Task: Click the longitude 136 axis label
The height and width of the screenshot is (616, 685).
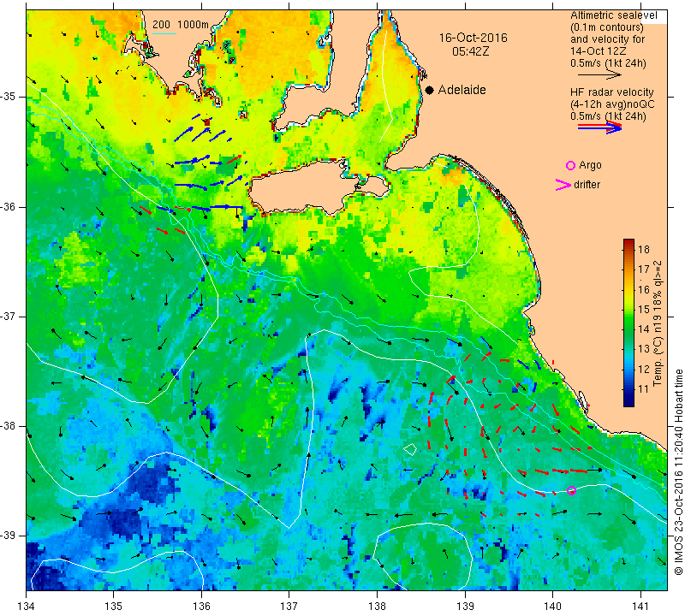Action: 201,606
